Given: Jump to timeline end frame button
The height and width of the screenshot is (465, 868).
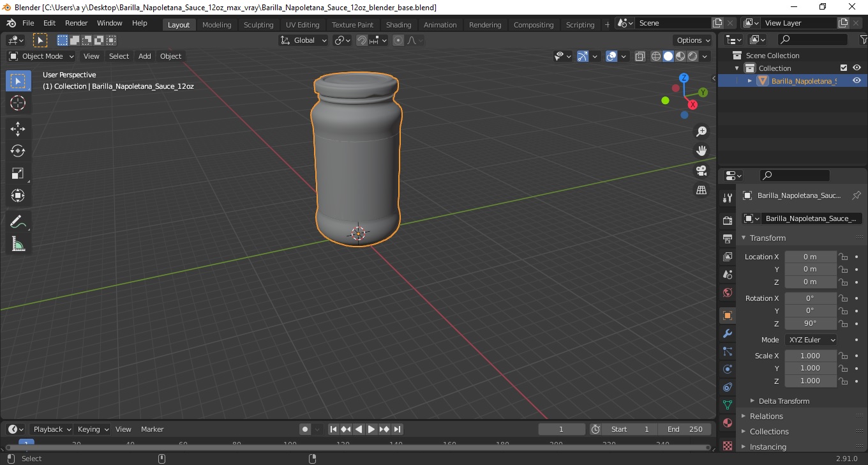Looking at the screenshot, I should click(397, 429).
